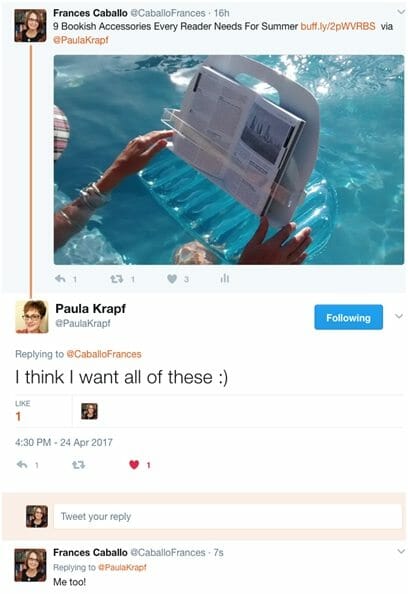Open the buff.ly/2pWVRBS link

[338, 26]
